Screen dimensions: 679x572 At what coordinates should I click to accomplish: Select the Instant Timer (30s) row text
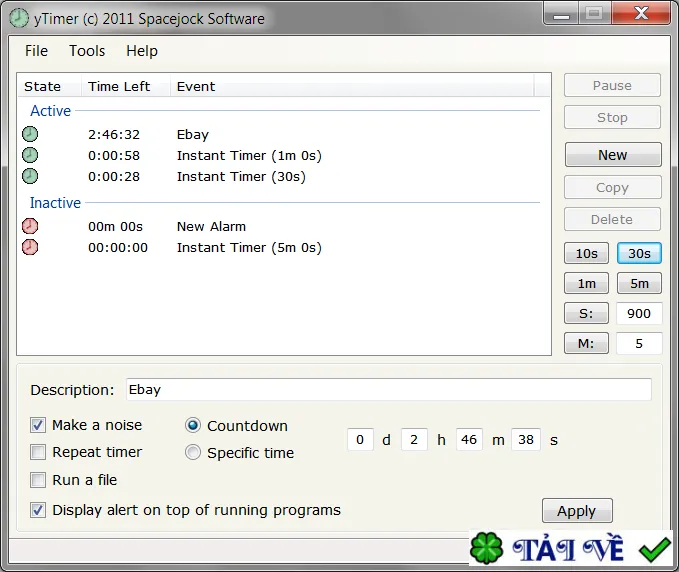[x=241, y=177]
